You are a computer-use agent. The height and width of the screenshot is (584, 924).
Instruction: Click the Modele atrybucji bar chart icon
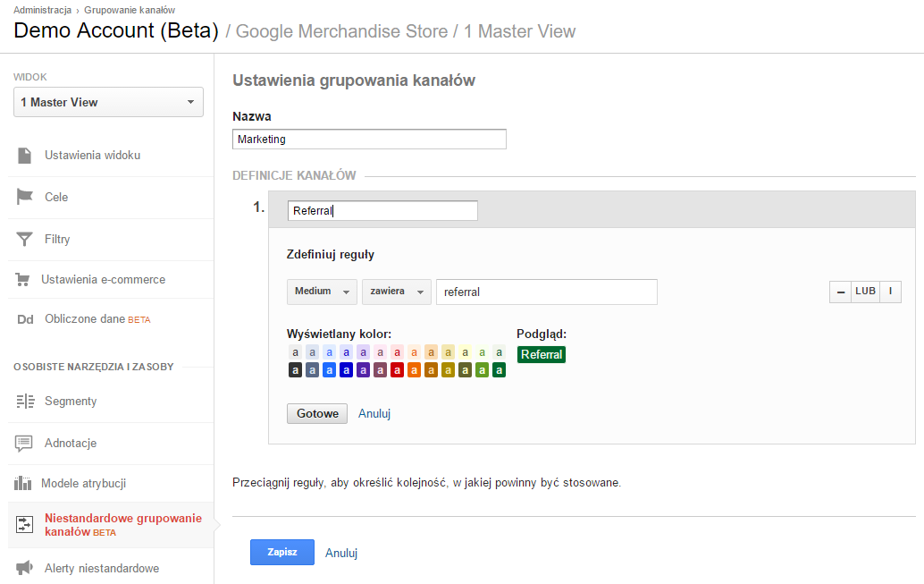23,484
